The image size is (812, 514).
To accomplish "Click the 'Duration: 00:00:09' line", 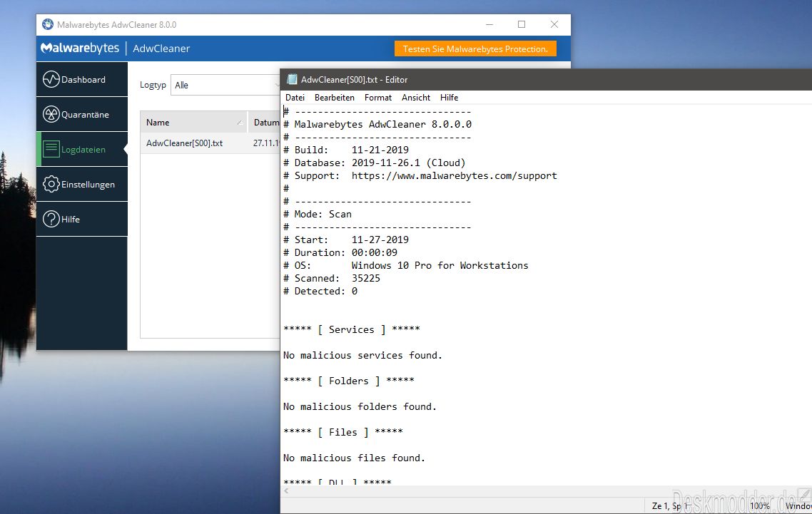I will click(340, 252).
